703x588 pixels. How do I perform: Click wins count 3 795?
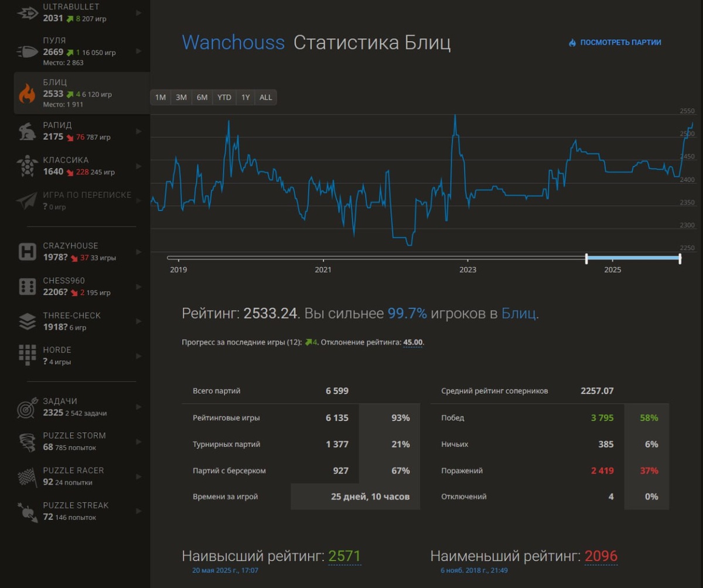coord(602,418)
